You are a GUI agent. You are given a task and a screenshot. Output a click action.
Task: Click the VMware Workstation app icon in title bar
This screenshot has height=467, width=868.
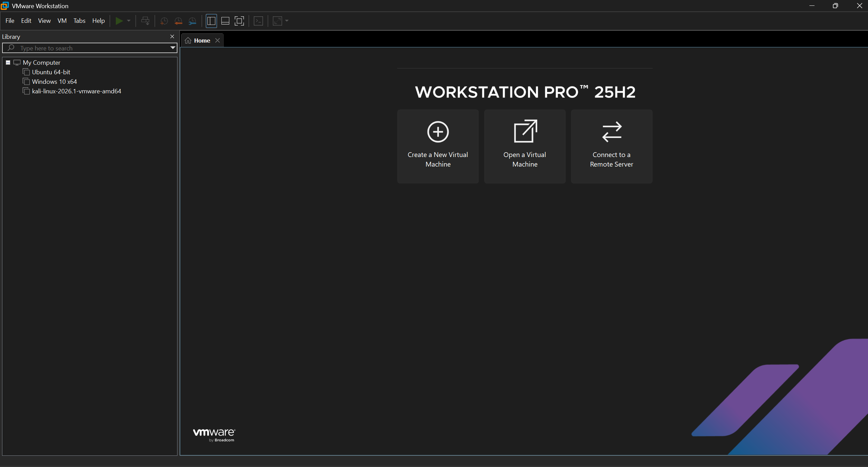point(5,6)
